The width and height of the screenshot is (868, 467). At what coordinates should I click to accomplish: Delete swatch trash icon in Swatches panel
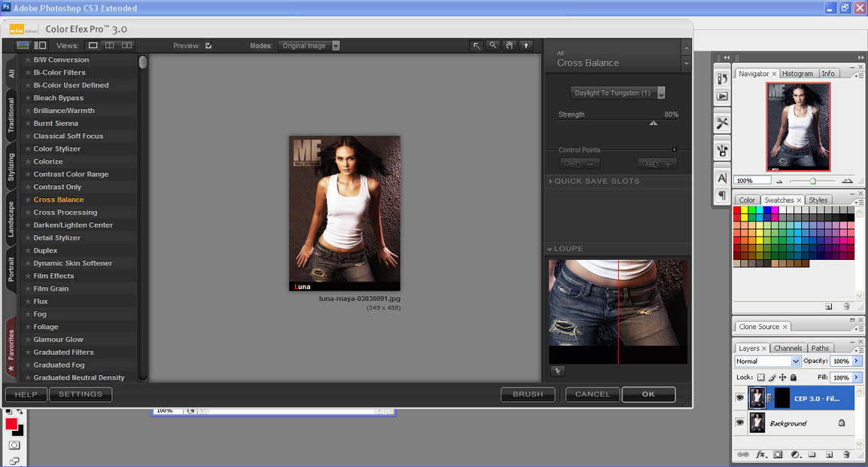pyautogui.click(x=846, y=307)
